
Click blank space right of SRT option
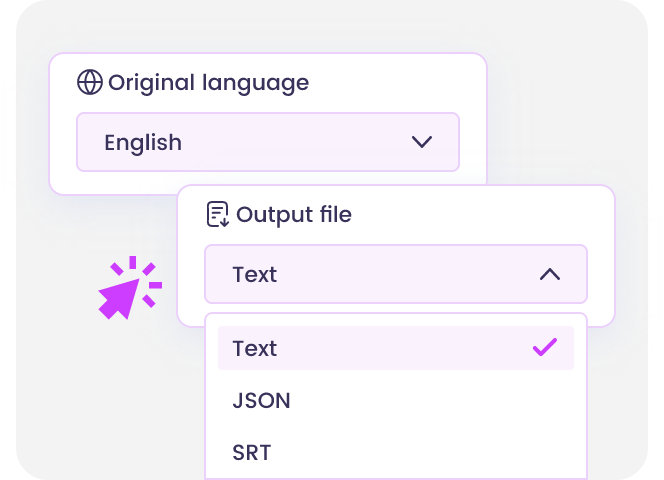450,452
